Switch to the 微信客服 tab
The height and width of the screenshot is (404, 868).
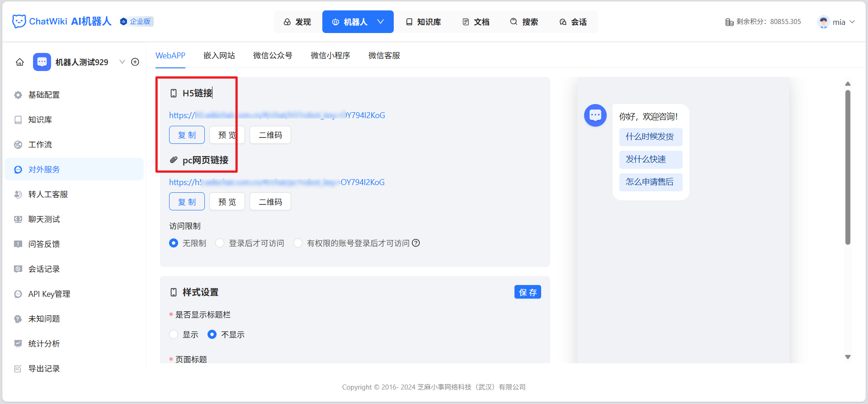tap(384, 56)
